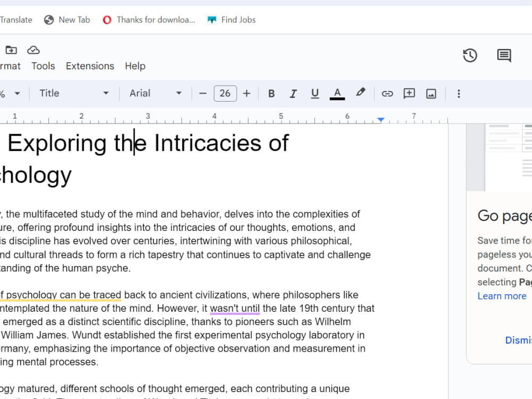Open the text color picker
Image resolution: width=532 pixels, height=399 pixels.
click(x=337, y=94)
